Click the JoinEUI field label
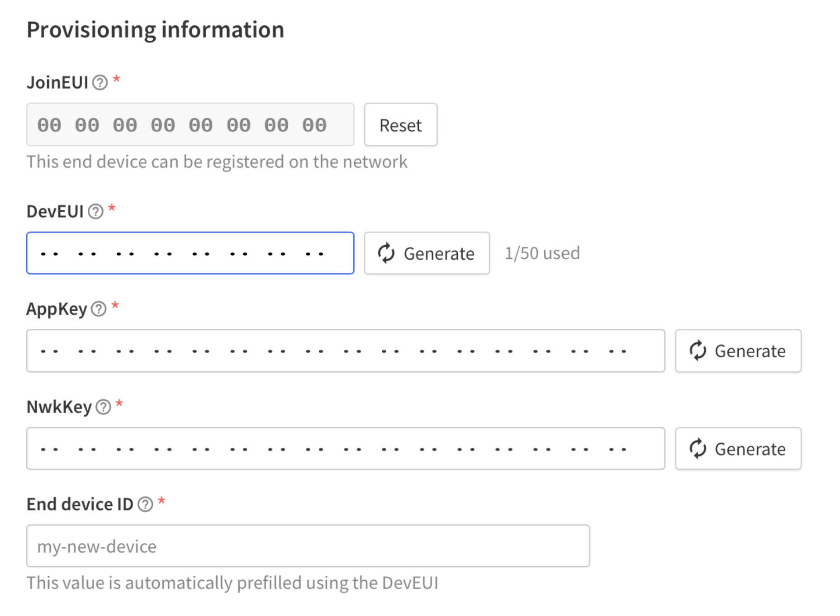 (57, 83)
